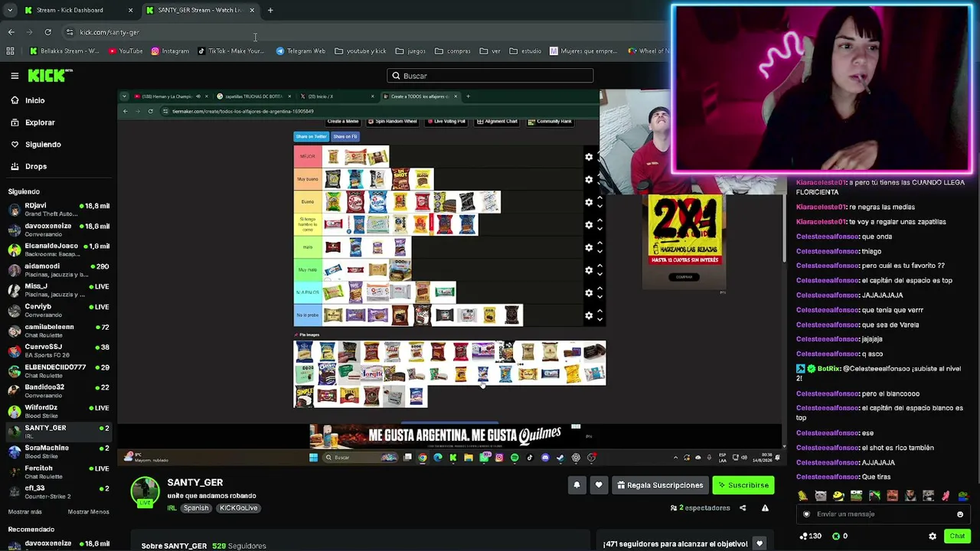
Task: View site information icon in address bar
Action: pyautogui.click(x=70, y=32)
